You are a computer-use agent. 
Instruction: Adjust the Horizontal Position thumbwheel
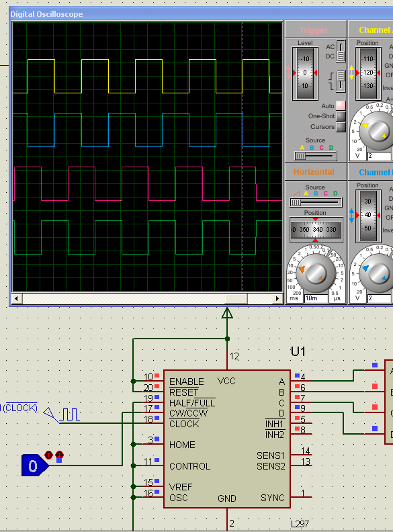click(316, 230)
